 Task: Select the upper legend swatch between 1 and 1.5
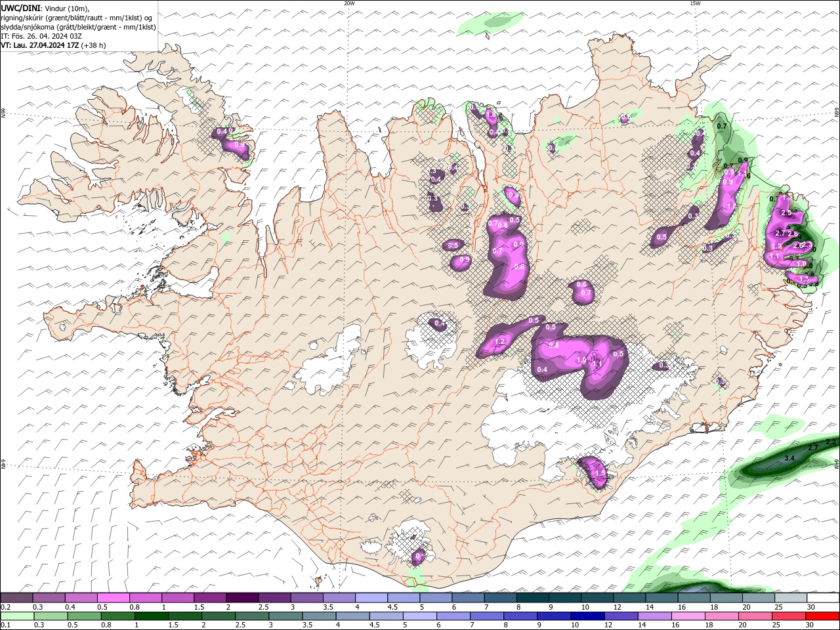pyautogui.click(x=177, y=598)
